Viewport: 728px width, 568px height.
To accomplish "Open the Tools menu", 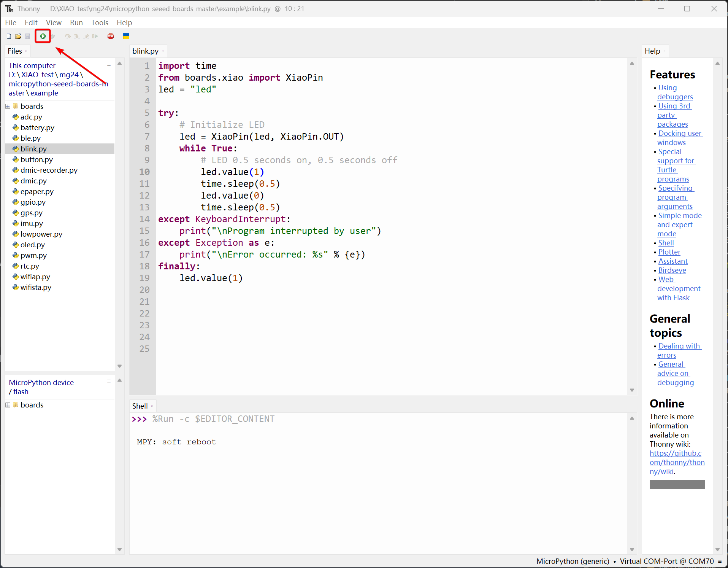I will (100, 22).
